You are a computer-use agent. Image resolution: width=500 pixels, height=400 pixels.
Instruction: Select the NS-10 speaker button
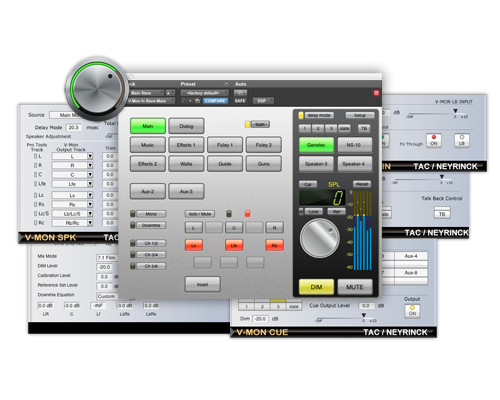click(x=354, y=145)
